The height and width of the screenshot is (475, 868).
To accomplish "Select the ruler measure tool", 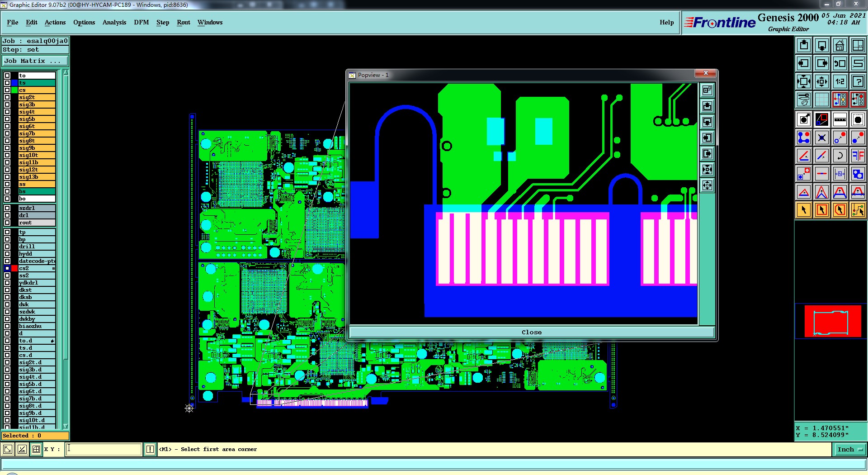I will (x=840, y=119).
